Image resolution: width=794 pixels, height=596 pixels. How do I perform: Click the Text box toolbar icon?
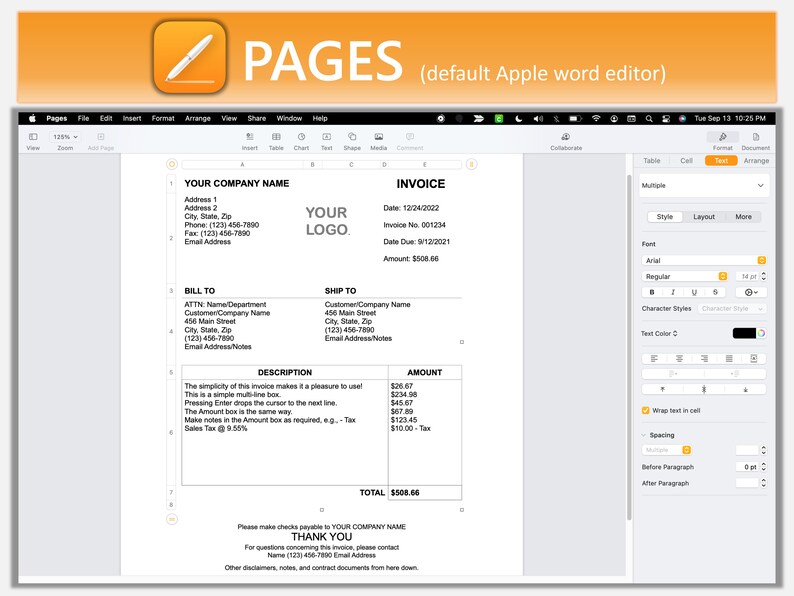click(327, 137)
